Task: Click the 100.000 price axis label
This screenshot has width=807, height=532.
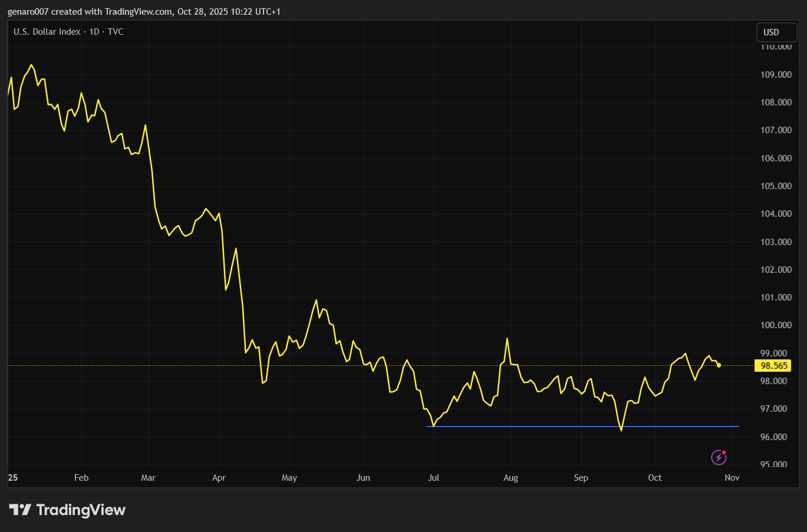Action: point(776,325)
